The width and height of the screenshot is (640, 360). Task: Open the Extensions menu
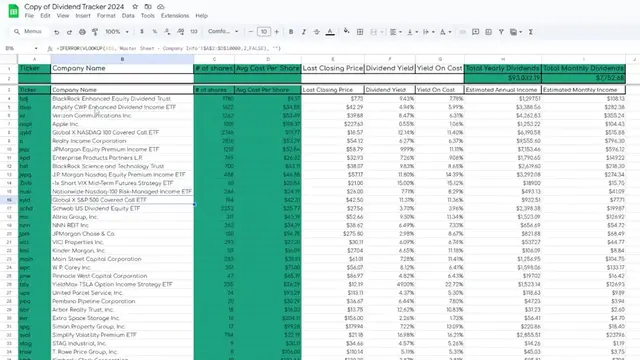click(175, 16)
